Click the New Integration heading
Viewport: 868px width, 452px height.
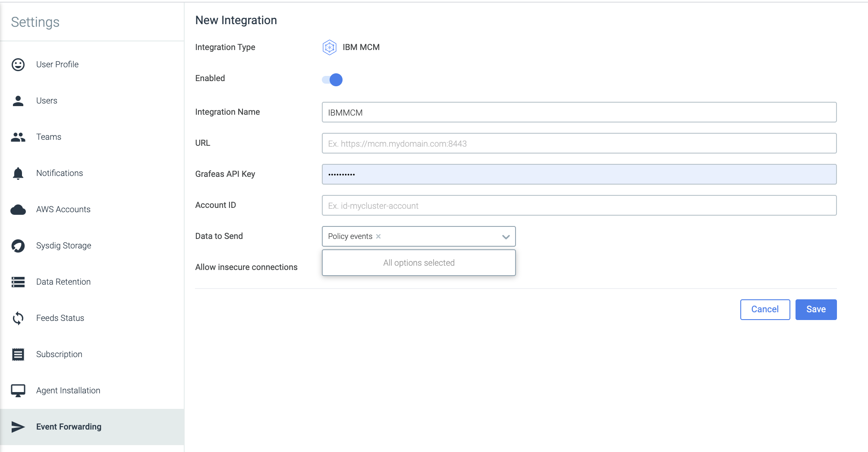click(x=236, y=20)
